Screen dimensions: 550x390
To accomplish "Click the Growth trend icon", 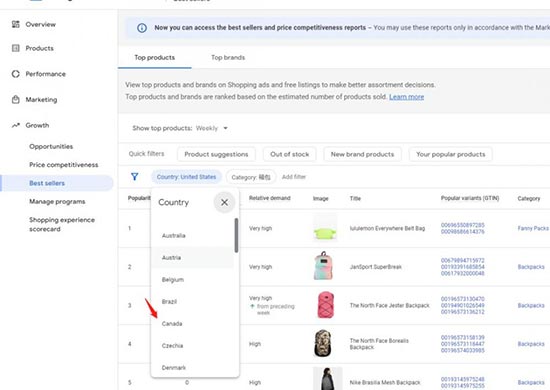I will click(16, 125).
